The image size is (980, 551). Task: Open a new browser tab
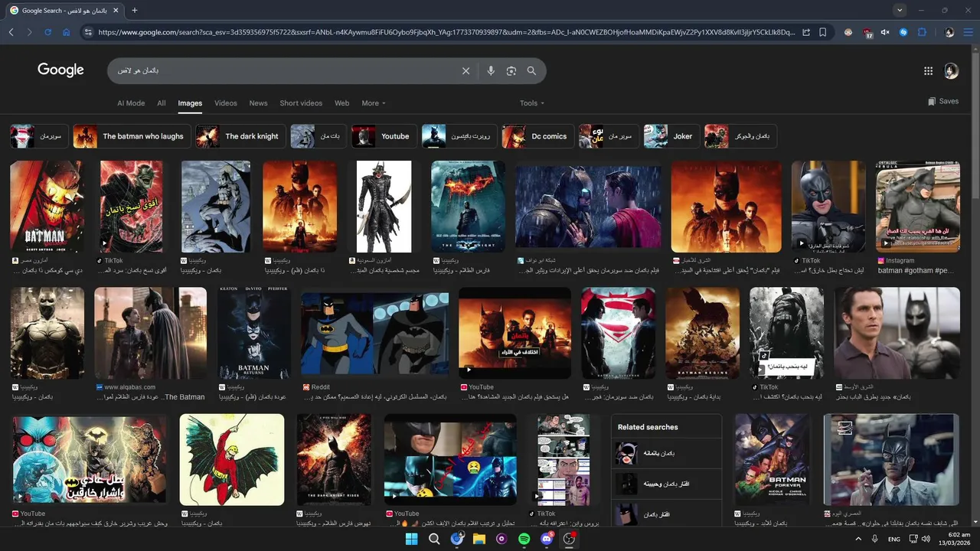(x=135, y=10)
